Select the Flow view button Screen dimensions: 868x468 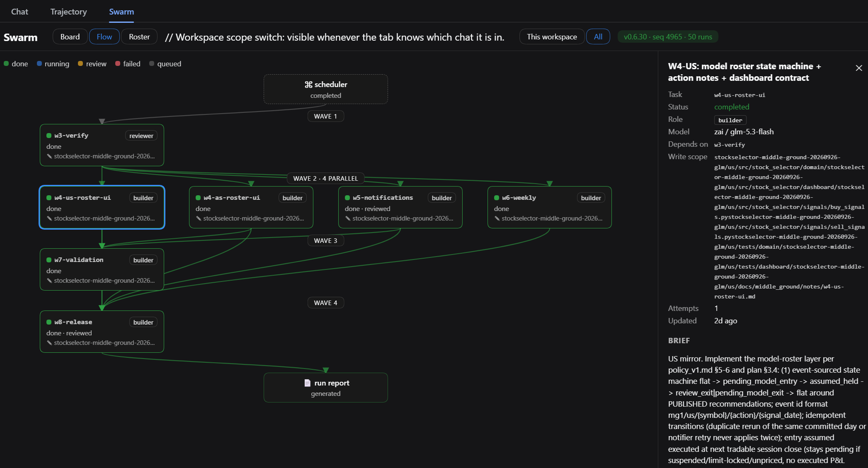[104, 36]
